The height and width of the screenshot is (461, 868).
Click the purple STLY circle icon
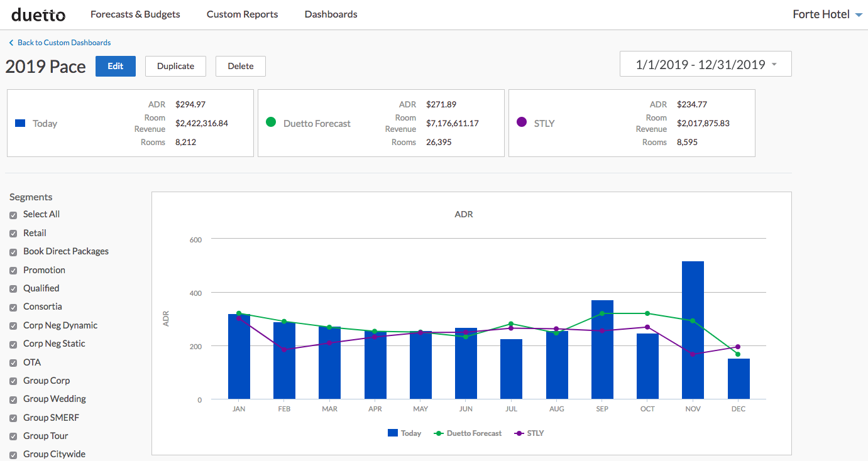pos(521,122)
